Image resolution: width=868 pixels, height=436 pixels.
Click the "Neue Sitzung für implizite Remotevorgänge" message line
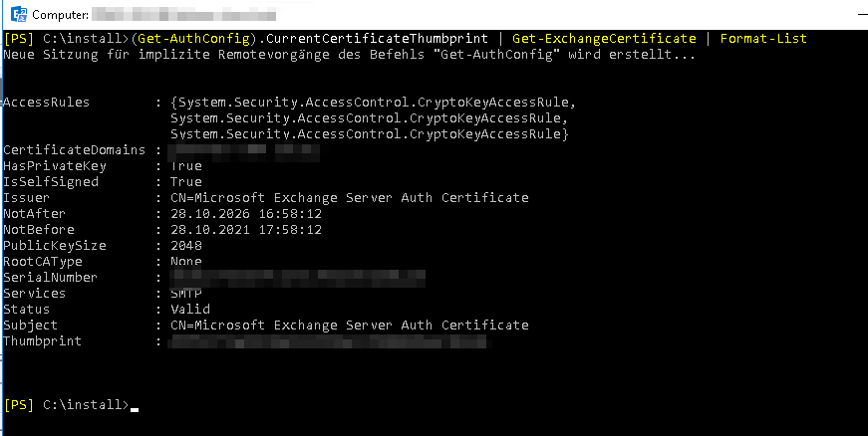[350, 56]
